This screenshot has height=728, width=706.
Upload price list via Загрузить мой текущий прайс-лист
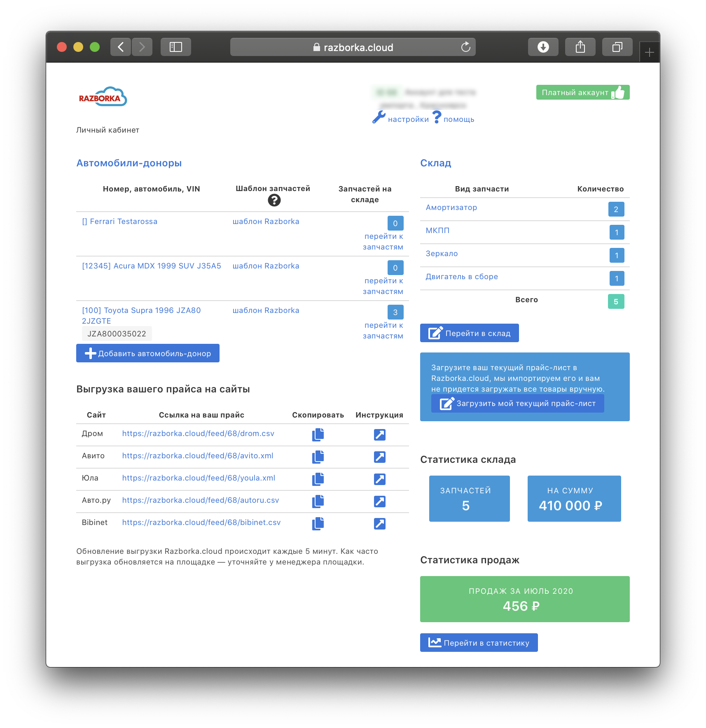tap(517, 404)
